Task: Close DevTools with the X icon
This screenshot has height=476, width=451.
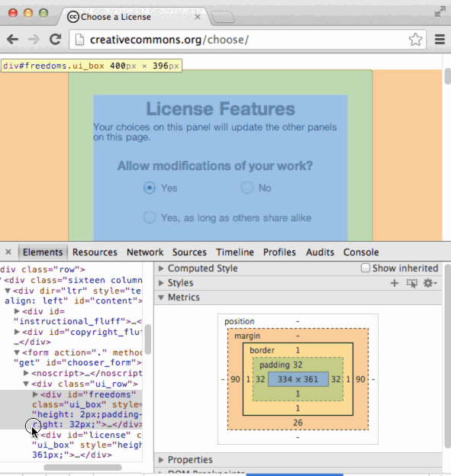Action: click(x=8, y=252)
